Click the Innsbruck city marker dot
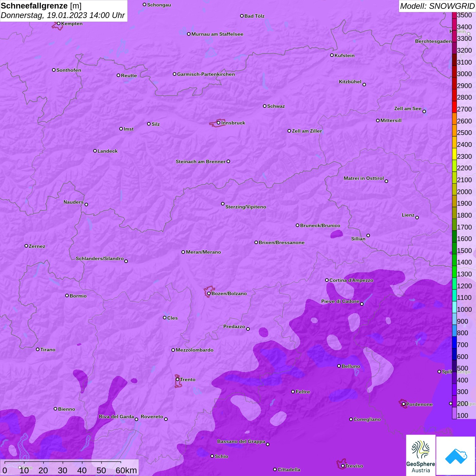Image resolution: width=476 pixels, height=476 pixels. pyautogui.click(x=218, y=123)
